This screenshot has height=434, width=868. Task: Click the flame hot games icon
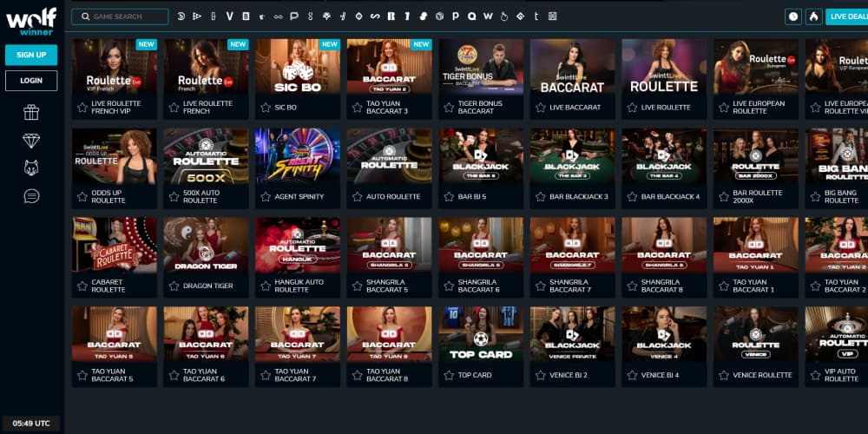tap(813, 16)
